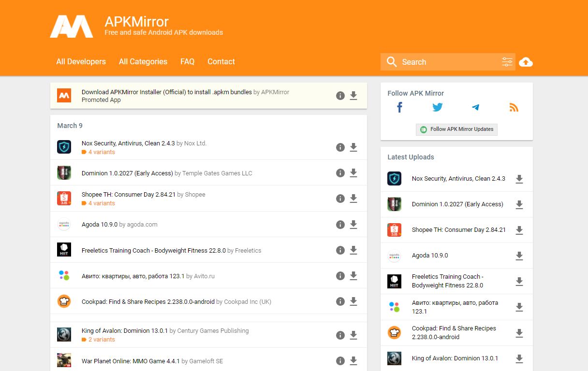Open APKMirror Facebook page icon
The image size is (588, 371).
pos(399,107)
